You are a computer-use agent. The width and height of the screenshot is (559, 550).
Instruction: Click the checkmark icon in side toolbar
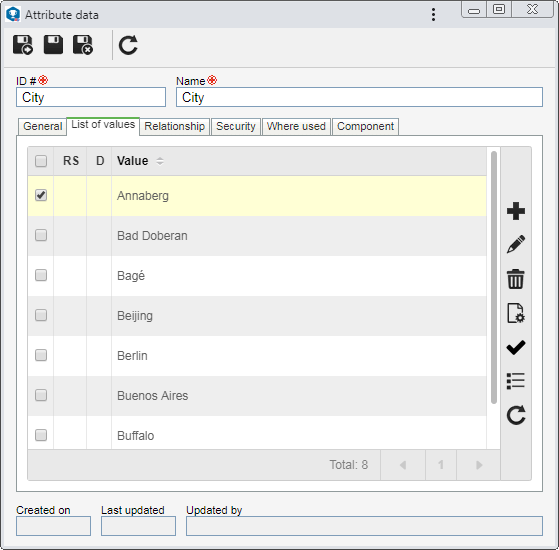tap(516, 347)
